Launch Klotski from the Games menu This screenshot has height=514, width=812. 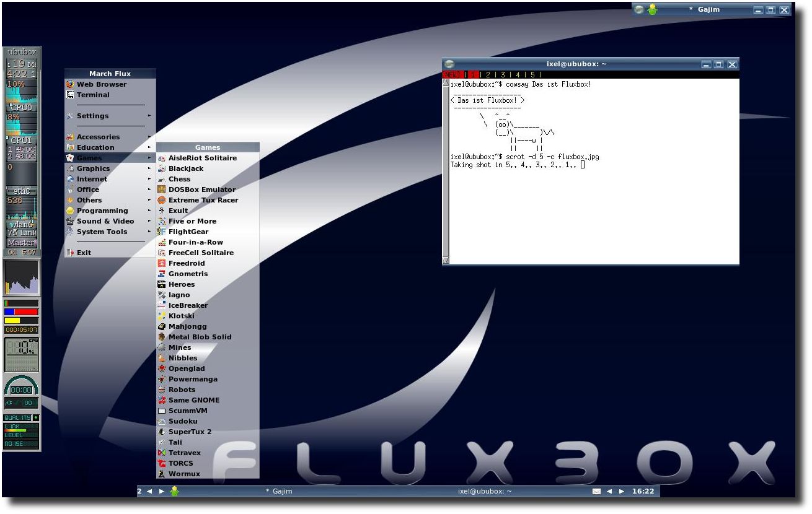(x=208, y=316)
